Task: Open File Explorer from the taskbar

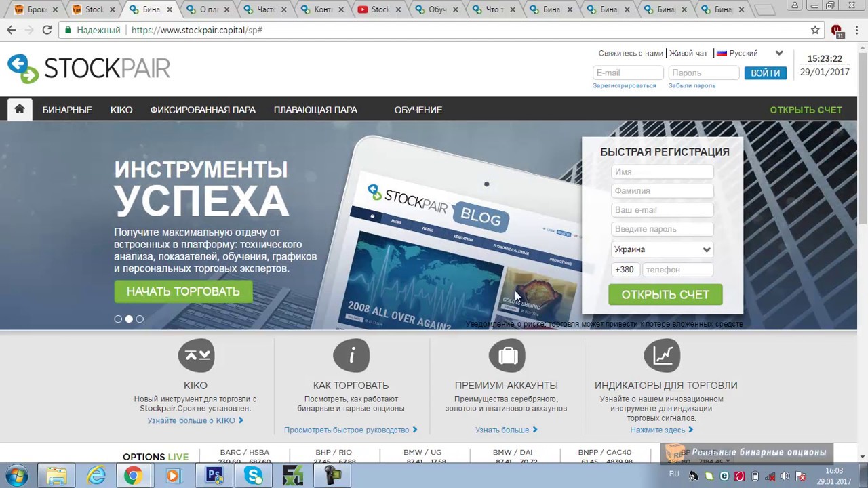Action: pyautogui.click(x=57, y=476)
